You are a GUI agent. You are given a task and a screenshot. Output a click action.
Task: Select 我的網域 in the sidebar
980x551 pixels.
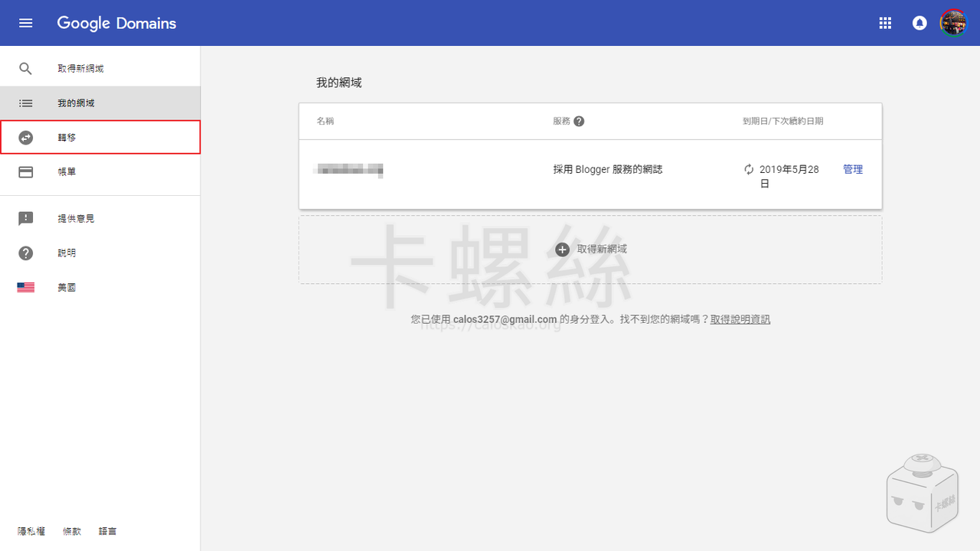coord(76,103)
